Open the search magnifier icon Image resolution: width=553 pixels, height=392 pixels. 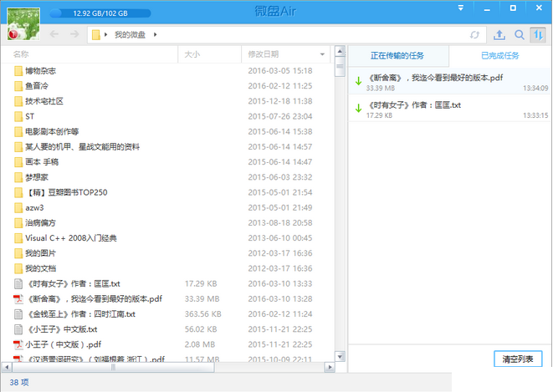pyautogui.click(x=520, y=34)
